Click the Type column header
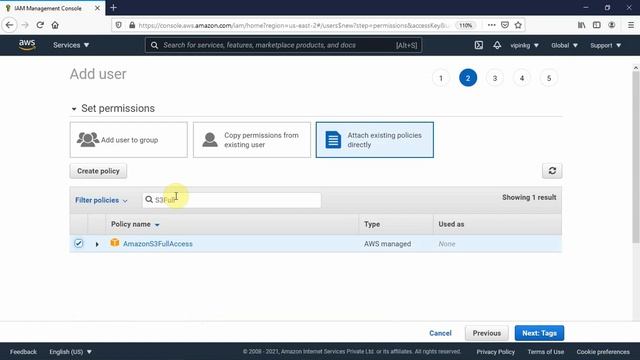 [372, 224]
